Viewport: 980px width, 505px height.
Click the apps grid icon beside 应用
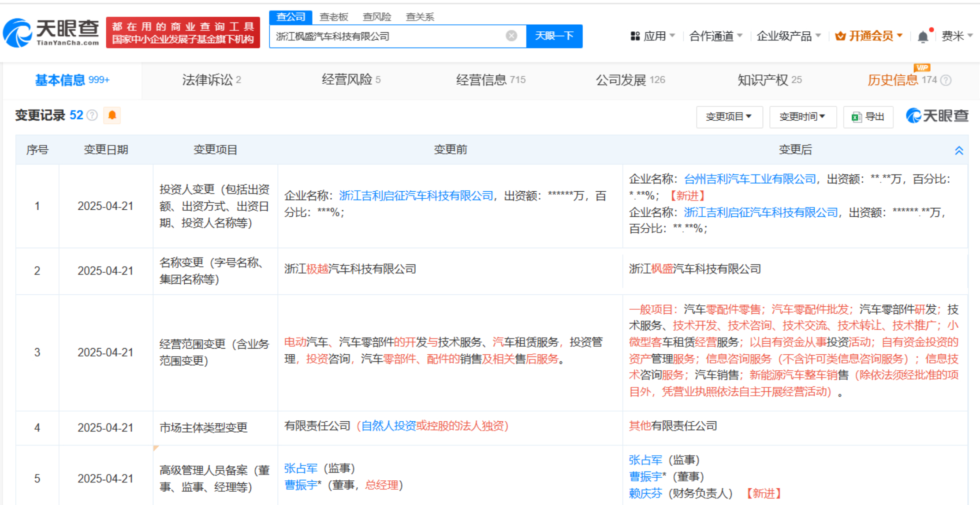[635, 36]
